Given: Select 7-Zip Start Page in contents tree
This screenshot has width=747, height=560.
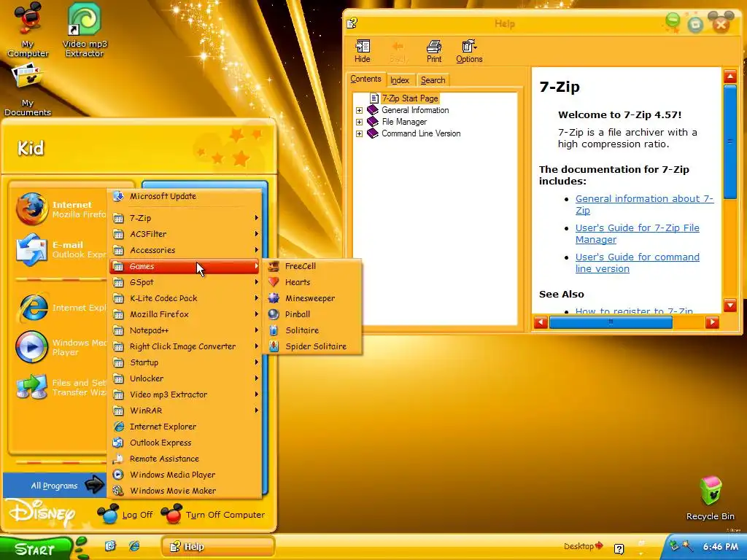Looking at the screenshot, I should [410, 98].
